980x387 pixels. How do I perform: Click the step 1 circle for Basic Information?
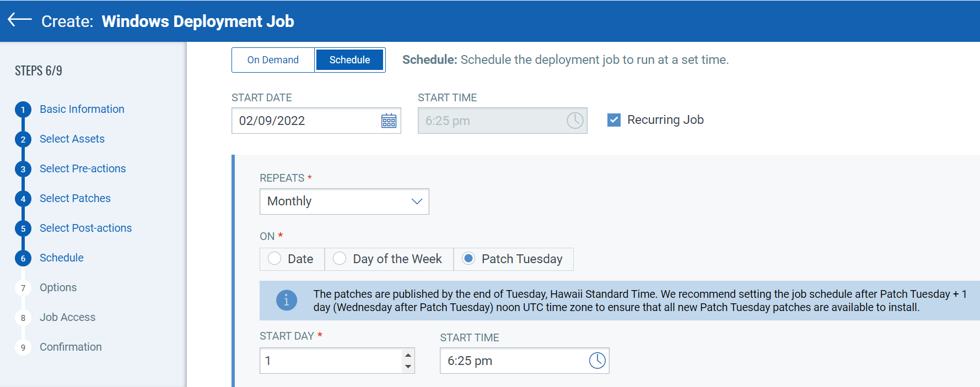(x=23, y=109)
